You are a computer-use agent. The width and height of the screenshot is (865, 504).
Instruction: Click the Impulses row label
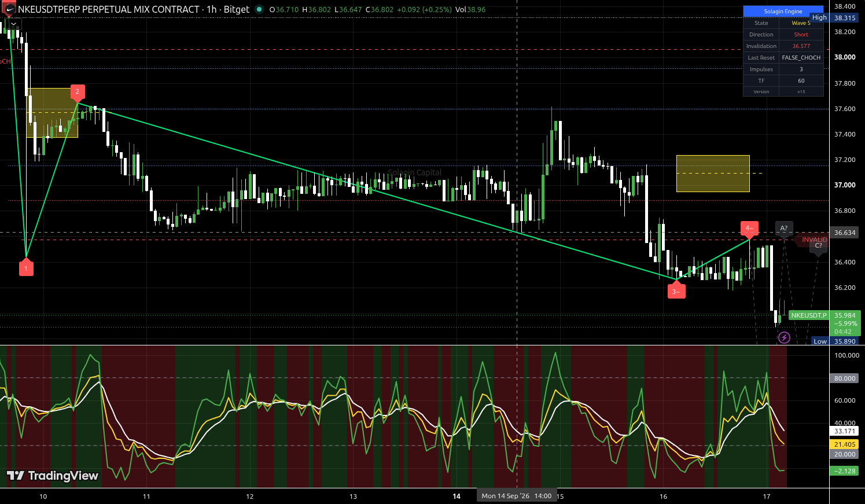(x=761, y=69)
